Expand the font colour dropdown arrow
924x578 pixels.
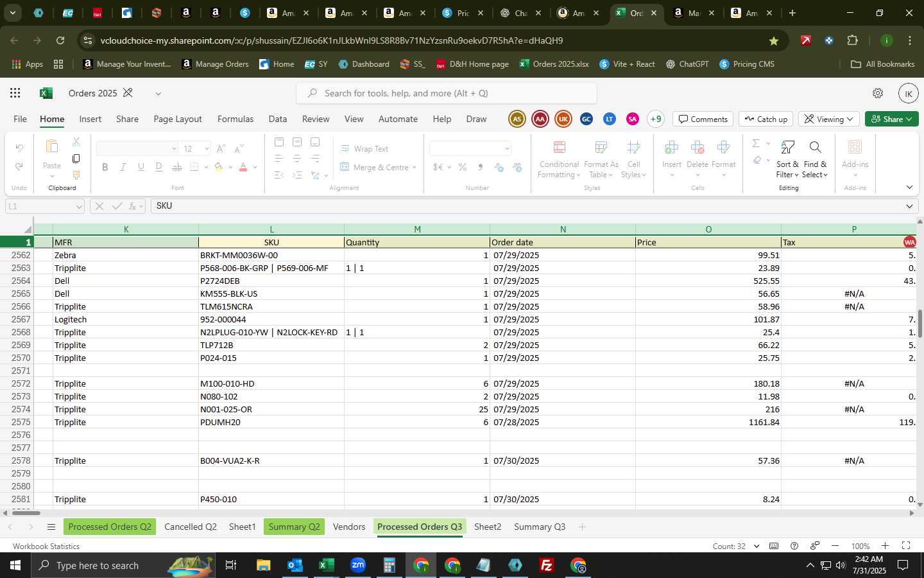click(255, 167)
